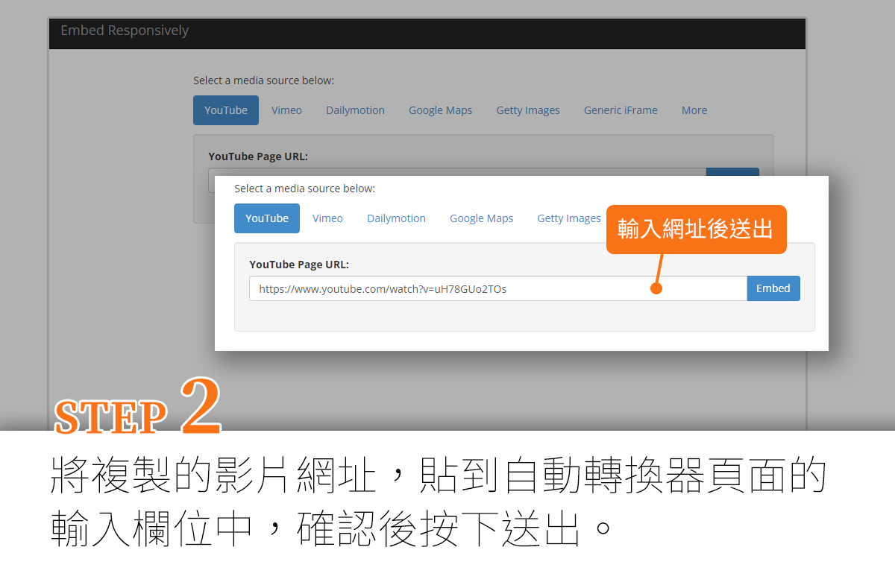
Task: Click the URL field containing the youtube.com address
Action: pyautogui.click(x=498, y=288)
